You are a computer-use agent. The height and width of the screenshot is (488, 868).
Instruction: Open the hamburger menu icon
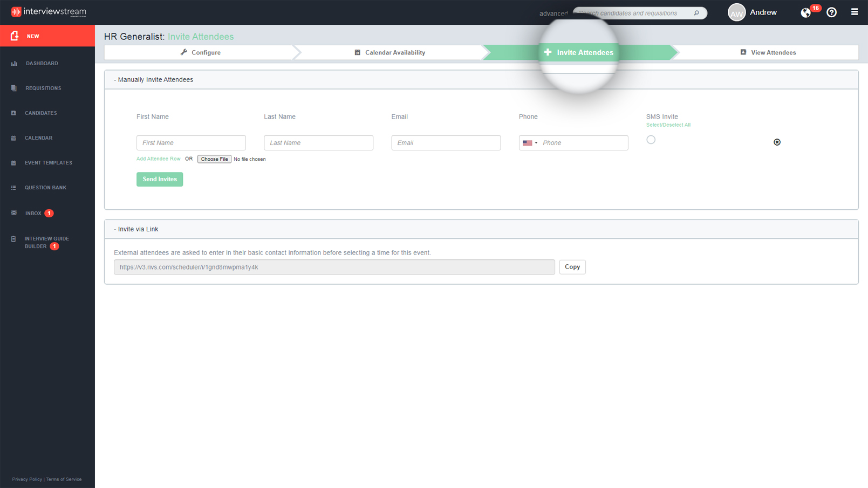(854, 12)
